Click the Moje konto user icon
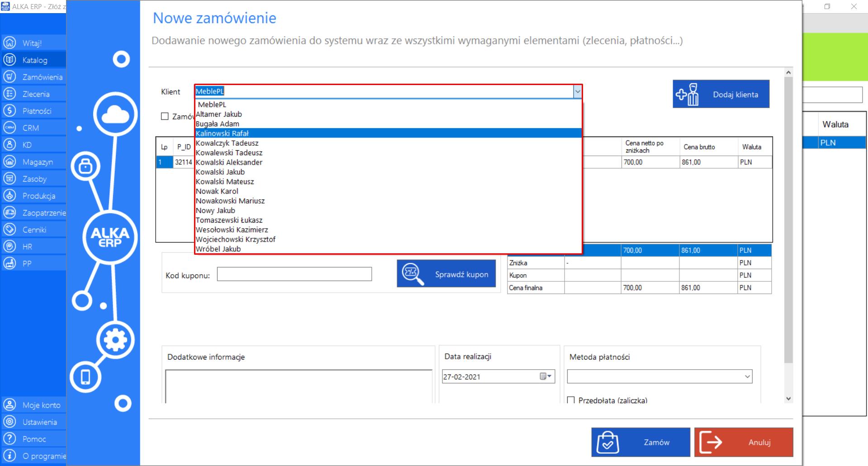Screen dimensions: 868x466 [x=9, y=405]
